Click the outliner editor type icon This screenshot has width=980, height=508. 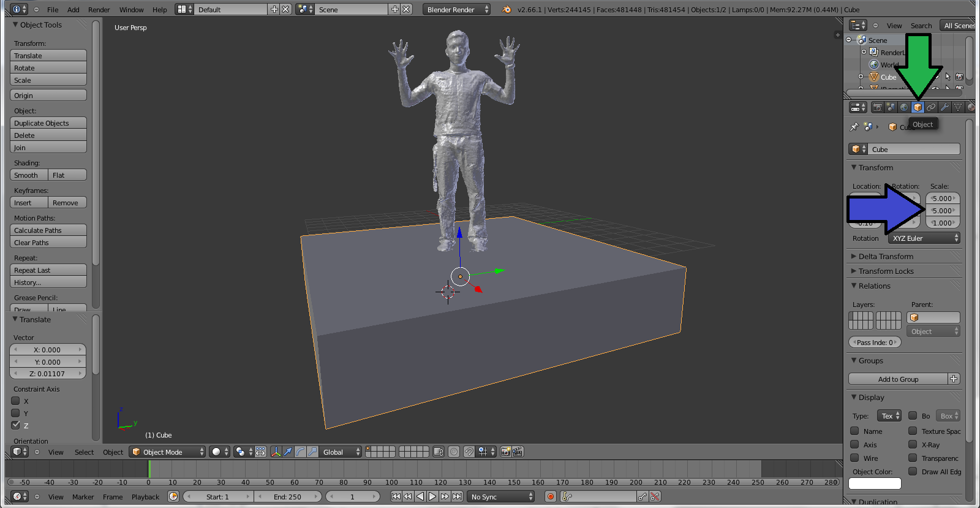pos(858,25)
